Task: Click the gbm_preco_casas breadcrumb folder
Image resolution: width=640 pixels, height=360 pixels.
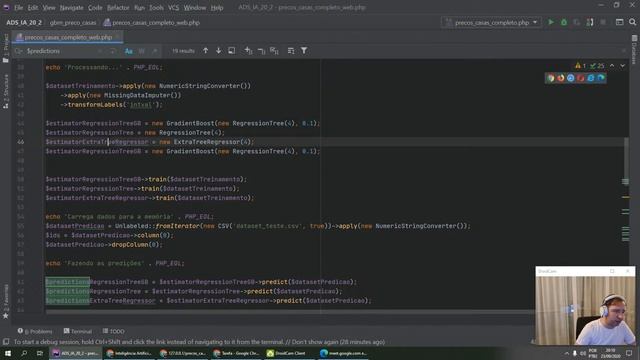Action: pos(73,22)
